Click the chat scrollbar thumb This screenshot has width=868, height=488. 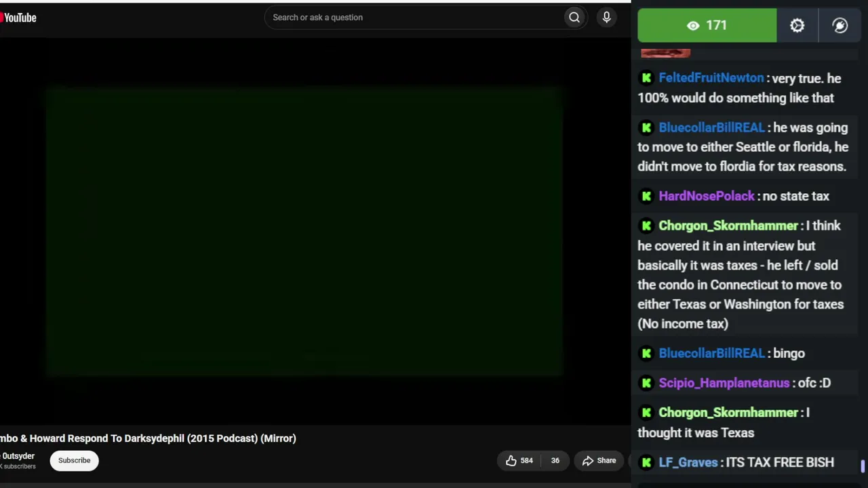tap(863, 466)
